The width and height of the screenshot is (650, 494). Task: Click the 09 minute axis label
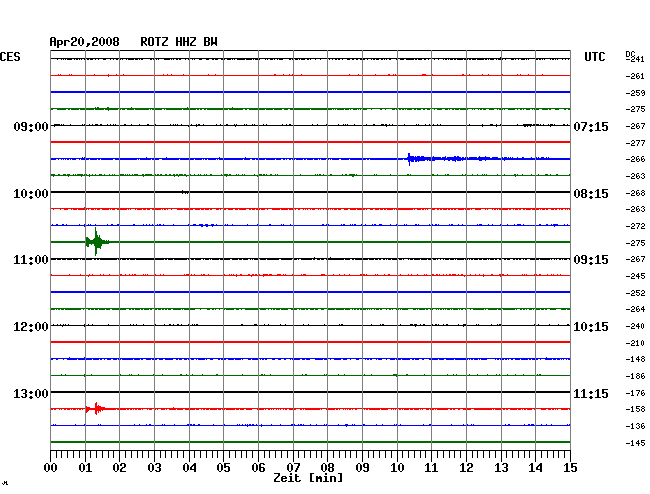[x=362, y=468]
